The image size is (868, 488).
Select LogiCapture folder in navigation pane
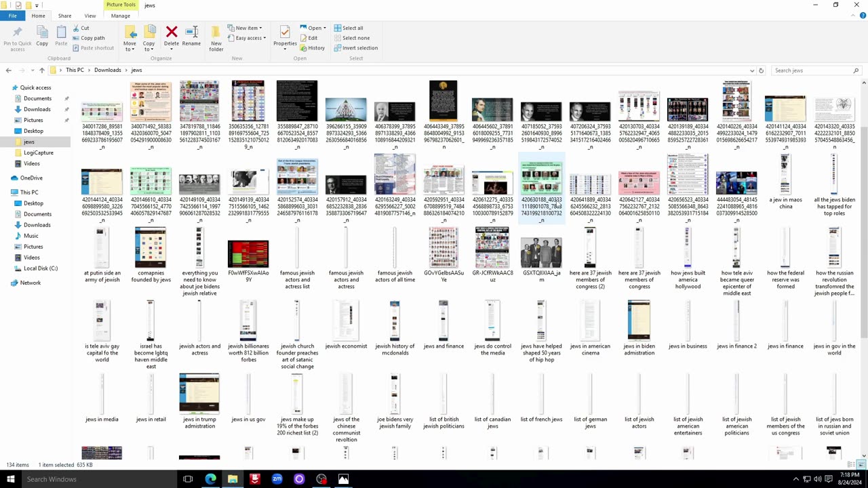coord(39,152)
